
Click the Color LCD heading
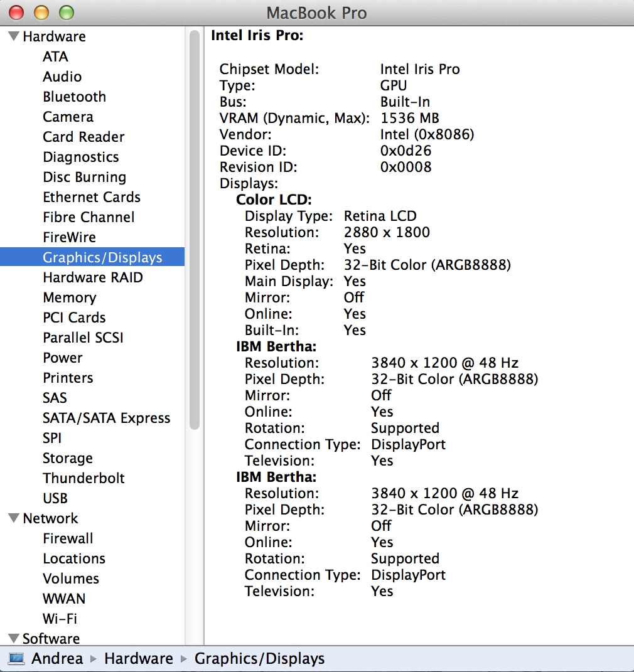274,200
